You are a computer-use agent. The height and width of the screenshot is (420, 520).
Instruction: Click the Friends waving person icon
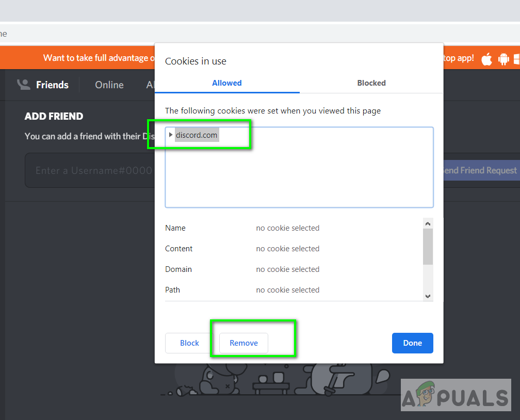point(24,85)
